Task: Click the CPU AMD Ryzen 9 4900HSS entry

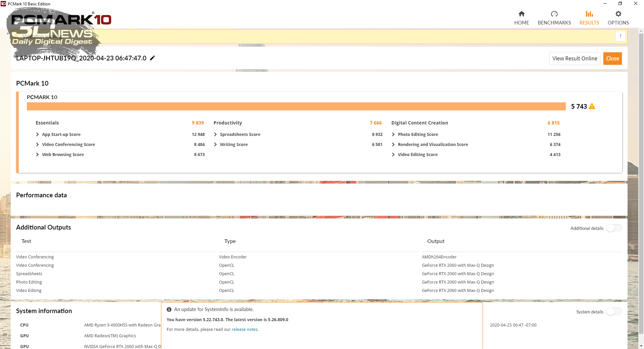Action: pyautogui.click(x=122, y=325)
